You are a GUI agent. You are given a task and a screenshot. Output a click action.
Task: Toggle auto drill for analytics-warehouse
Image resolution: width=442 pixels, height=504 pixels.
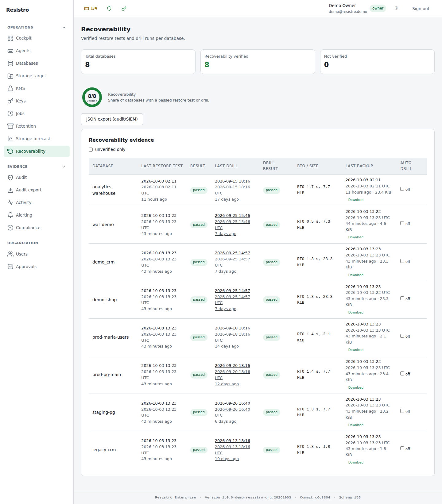coord(402,189)
